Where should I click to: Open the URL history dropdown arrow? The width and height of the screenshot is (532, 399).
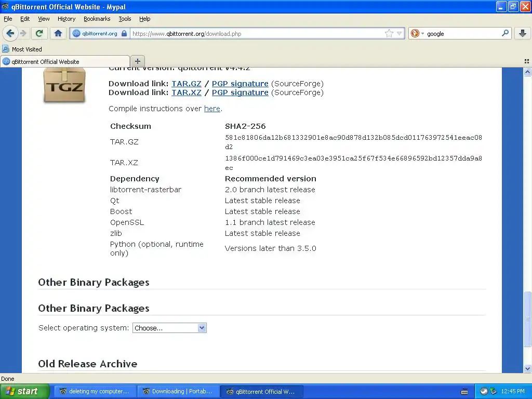click(x=400, y=34)
